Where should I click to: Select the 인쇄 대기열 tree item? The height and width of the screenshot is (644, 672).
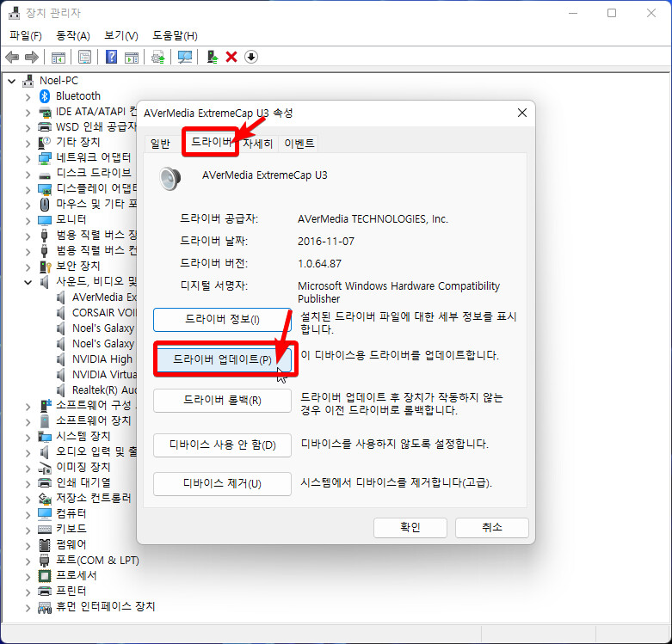pos(83,482)
